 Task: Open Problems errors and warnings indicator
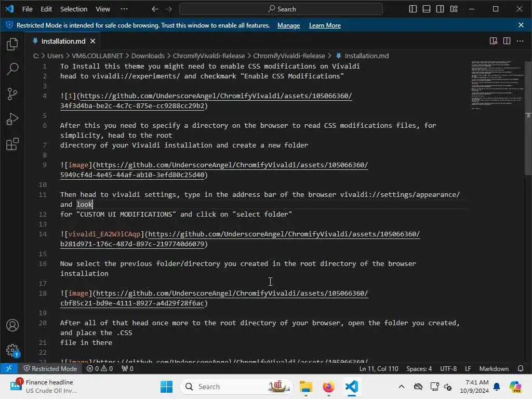tap(100, 368)
